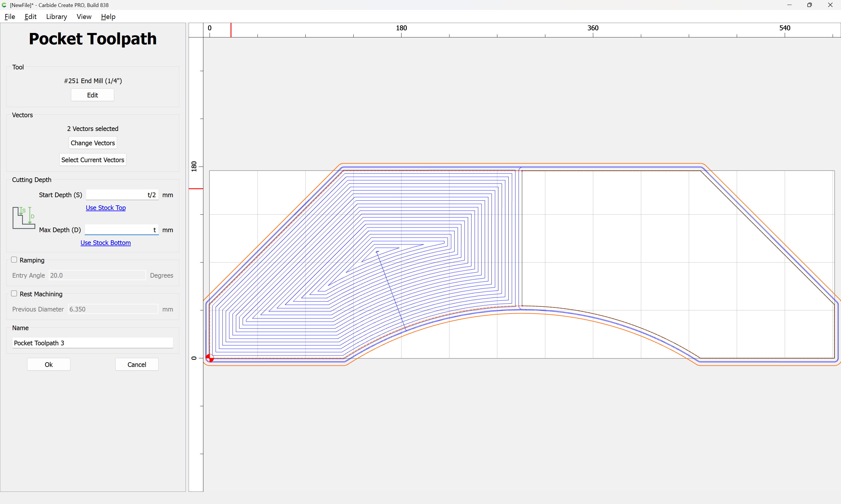The height and width of the screenshot is (504, 841).
Task: Open the Help menu
Action: pos(108,17)
